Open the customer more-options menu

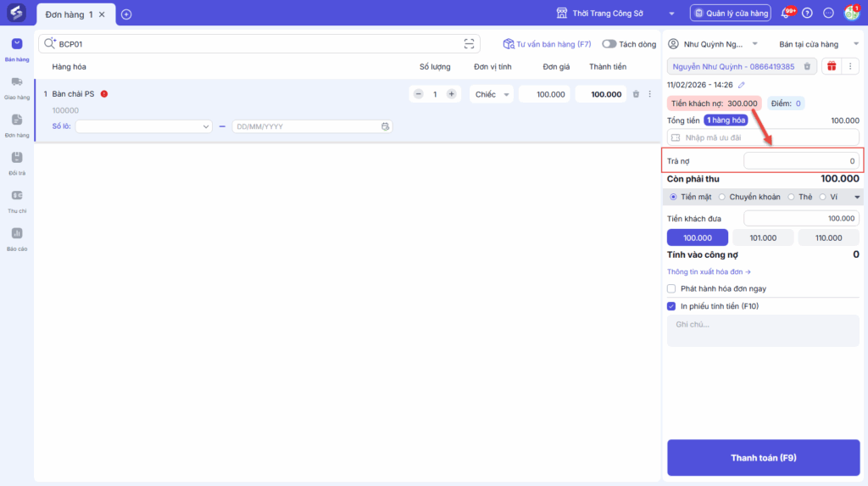tap(850, 66)
